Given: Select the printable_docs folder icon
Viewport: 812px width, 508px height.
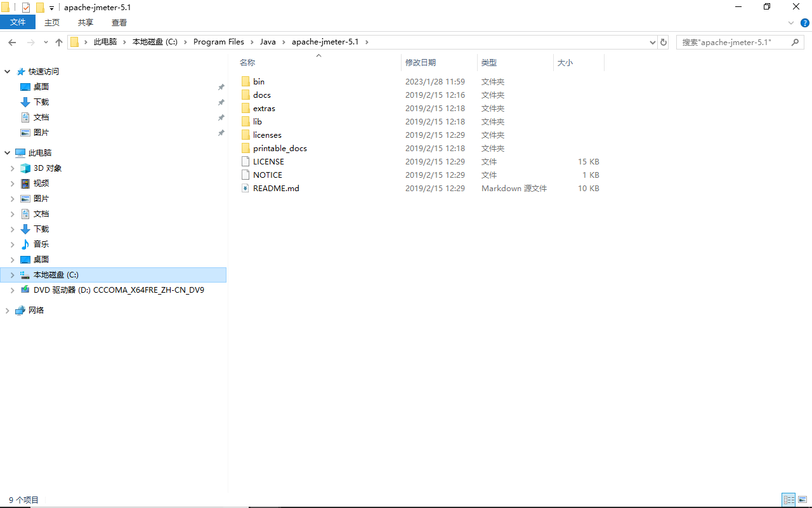Looking at the screenshot, I should [246, 148].
